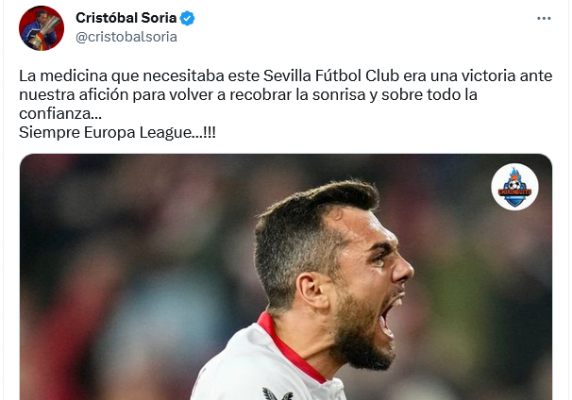Viewport: 572px width, 400px height.
Task: Open the three-dot more options menu
Action: 544,18
